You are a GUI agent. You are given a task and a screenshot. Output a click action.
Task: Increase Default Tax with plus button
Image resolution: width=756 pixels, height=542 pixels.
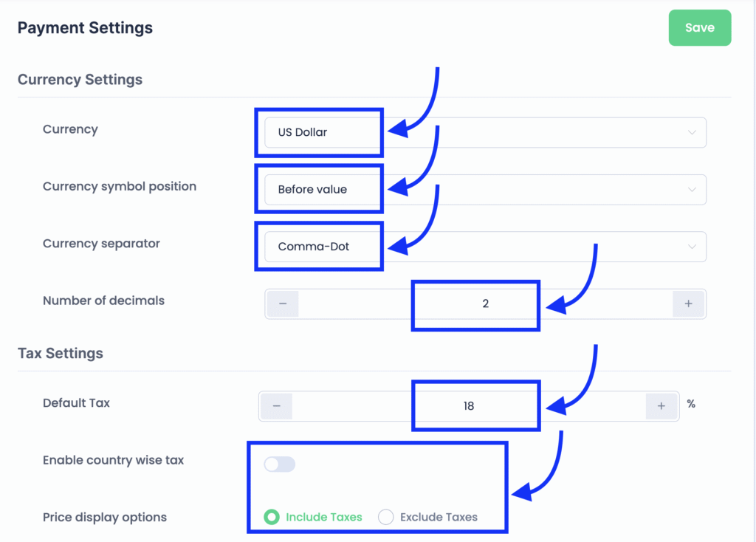(661, 406)
